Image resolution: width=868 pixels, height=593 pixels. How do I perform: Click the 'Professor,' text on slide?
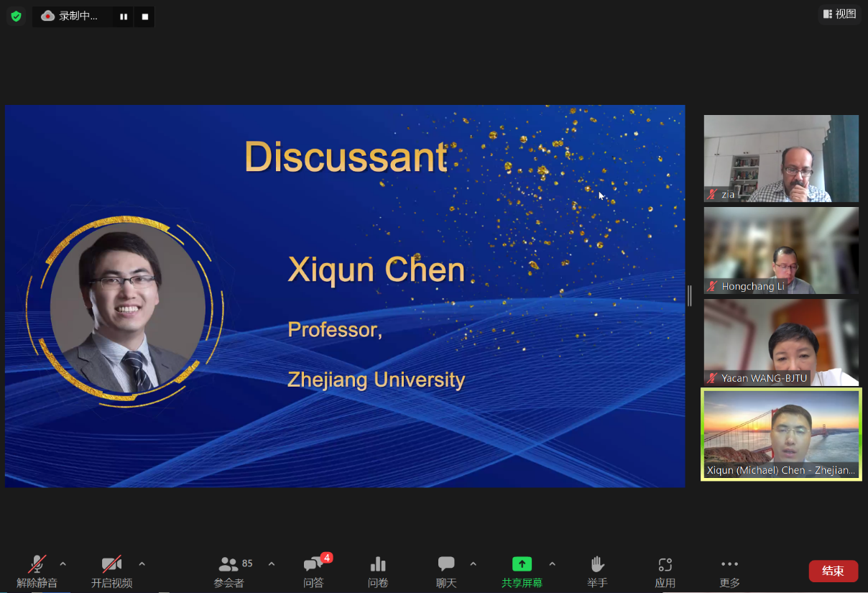point(335,330)
